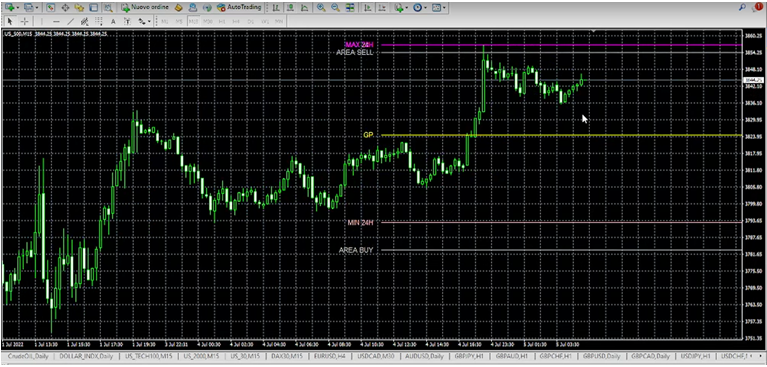Image resolution: width=767 pixels, height=367 pixels.
Task: Switch chart to candlesticks style
Action: point(291,8)
